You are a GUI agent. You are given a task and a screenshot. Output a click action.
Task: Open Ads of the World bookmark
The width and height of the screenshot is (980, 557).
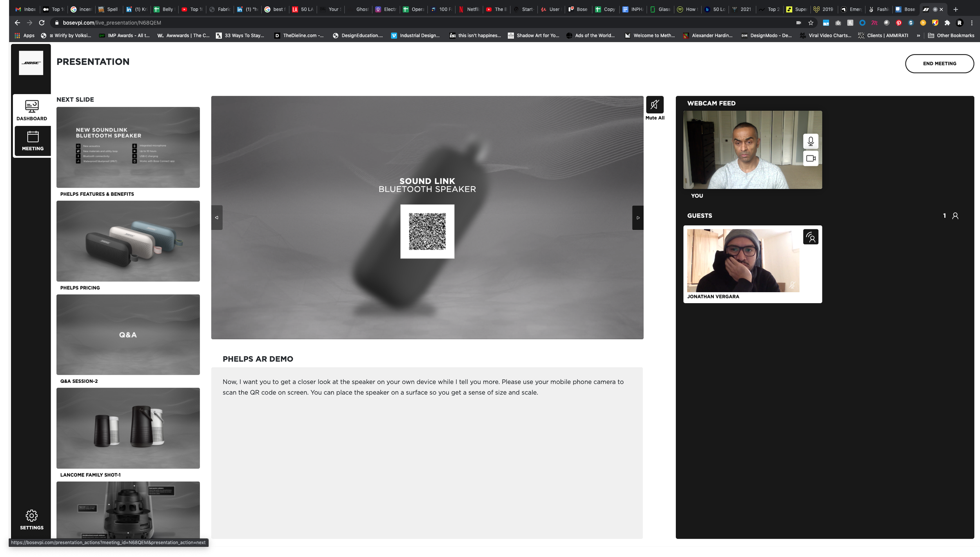(x=590, y=35)
